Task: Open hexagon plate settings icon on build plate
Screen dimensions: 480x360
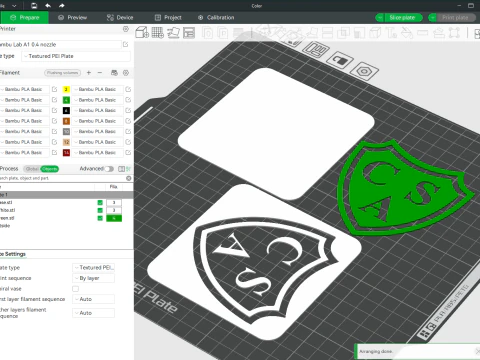Action: tap(364, 71)
